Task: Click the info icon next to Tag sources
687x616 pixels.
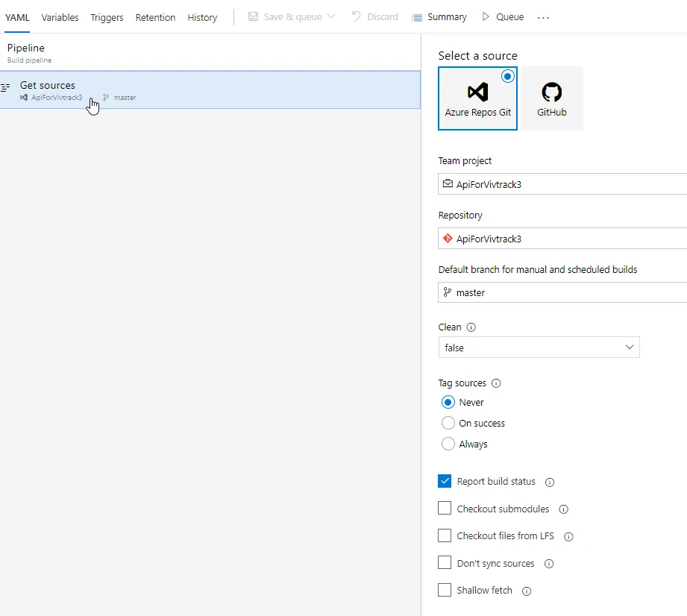Action: tap(496, 383)
